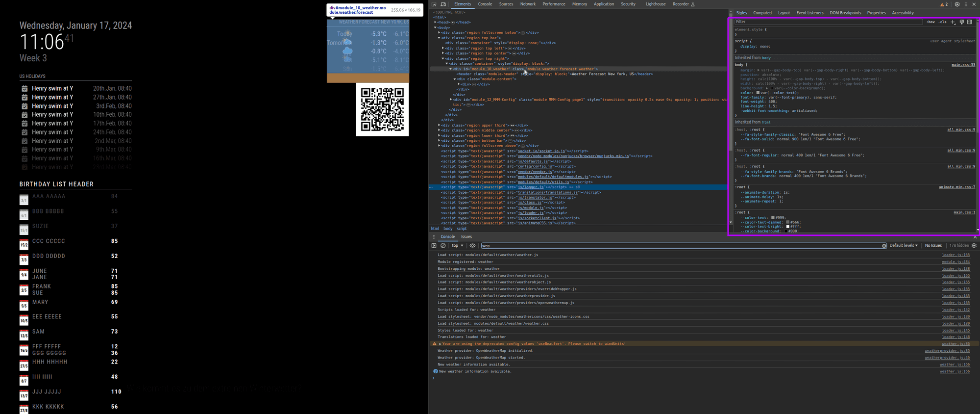The width and height of the screenshot is (980, 414).
Task: Clear the console with the block icon
Action: click(443, 245)
